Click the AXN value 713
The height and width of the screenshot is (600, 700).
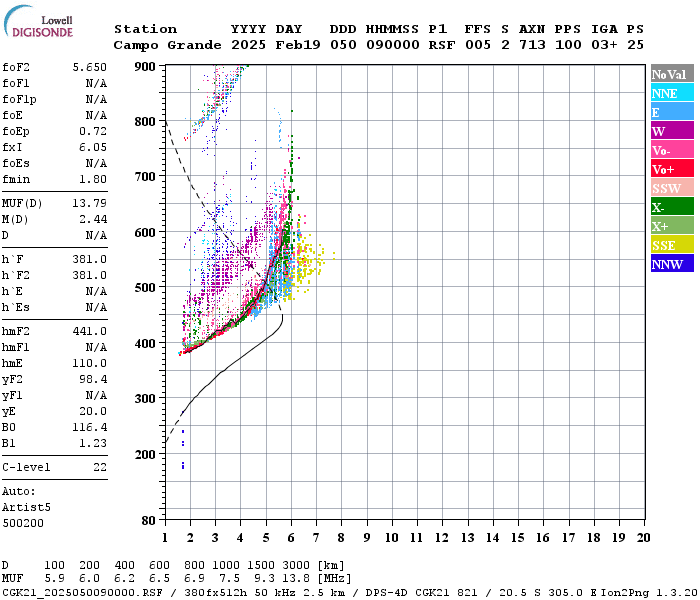[x=532, y=45]
